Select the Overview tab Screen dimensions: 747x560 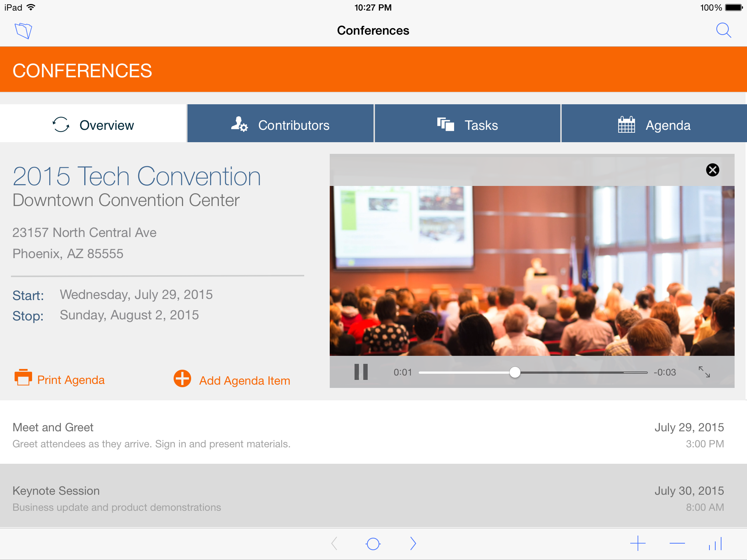[x=93, y=125]
